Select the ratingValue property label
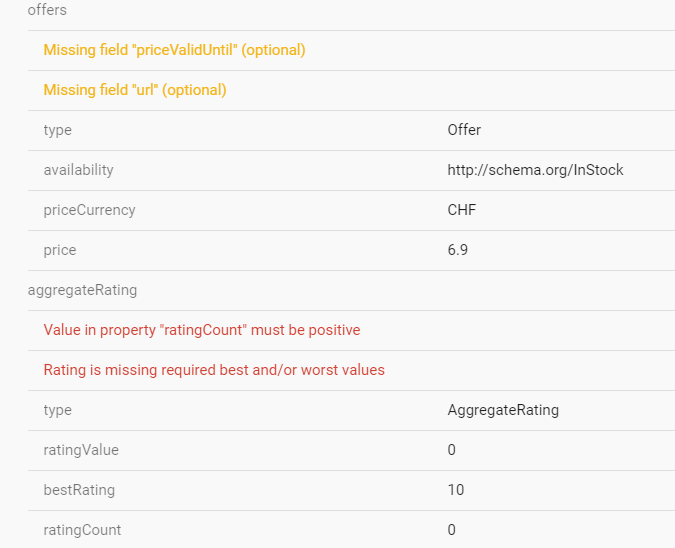The image size is (675, 548). [x=81, y=450]
